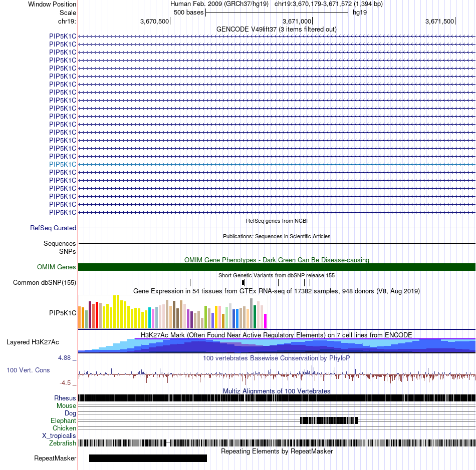476x470 pixels.
Task: Click 'Human Feb. 2009 (GRCh37/hg19)' assembly text
Action: point(219,4)
